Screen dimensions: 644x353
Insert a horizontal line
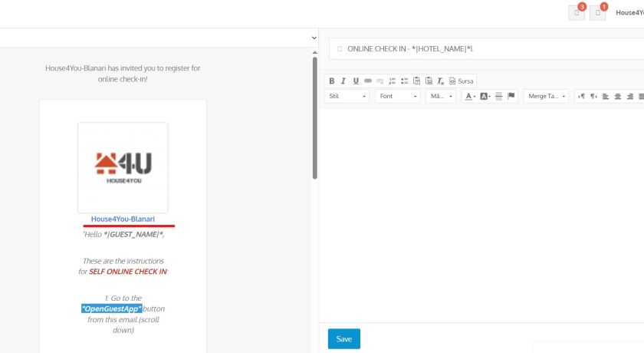click(x=498, y=96)
